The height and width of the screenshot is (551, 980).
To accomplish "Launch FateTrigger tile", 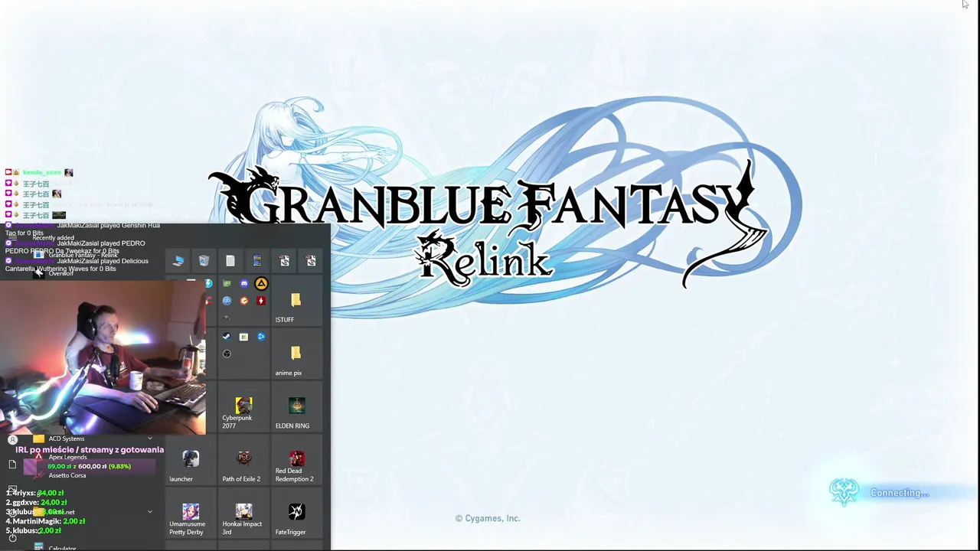I will pyautogui.click(x=296, y=514).
